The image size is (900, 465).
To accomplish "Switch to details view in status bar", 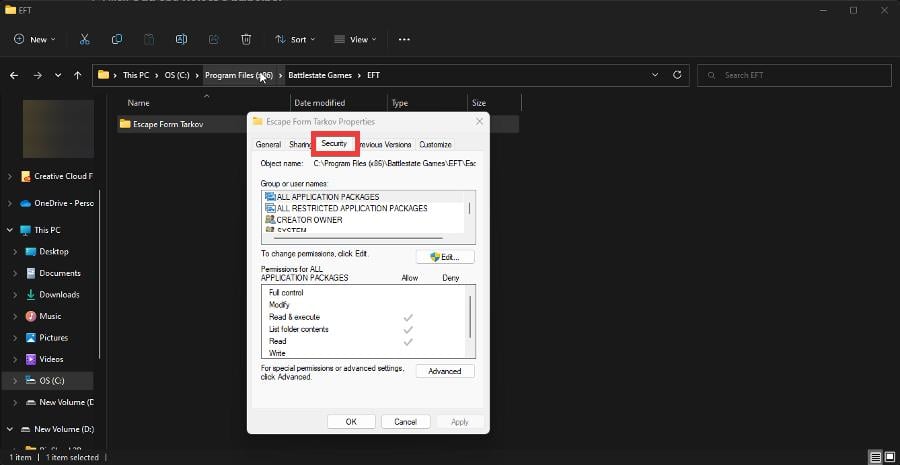I will (x=874, y=457).
